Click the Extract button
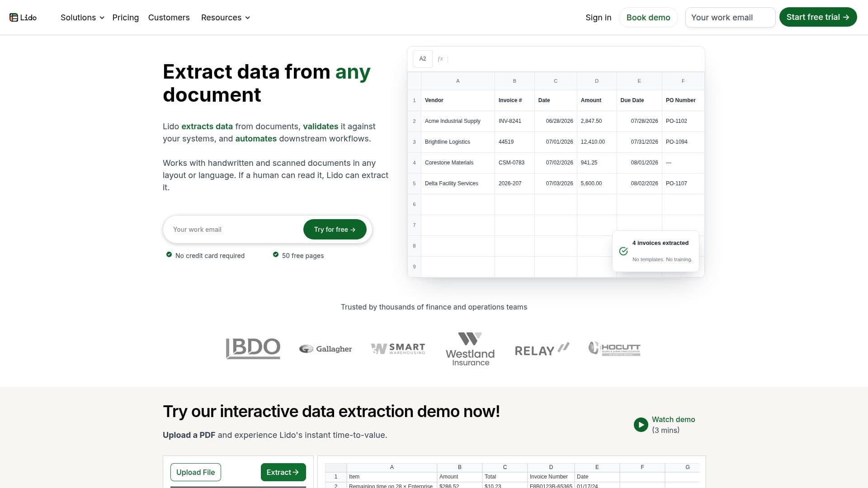This screenshot has height=488, width=868. (x=283, y=472)
